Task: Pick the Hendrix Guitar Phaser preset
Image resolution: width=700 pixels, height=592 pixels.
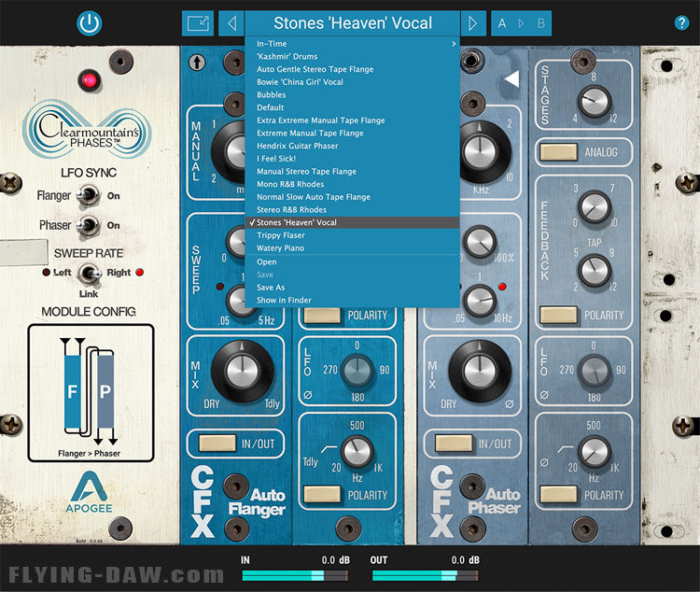Action: [x=352, y=146]
